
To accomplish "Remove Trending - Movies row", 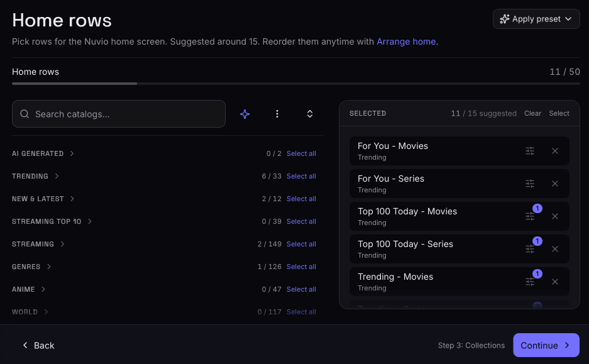I will tap(555, 282).
